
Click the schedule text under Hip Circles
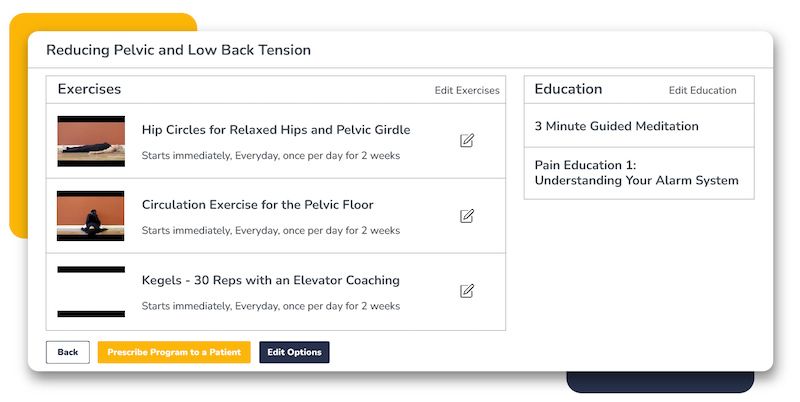271,155
